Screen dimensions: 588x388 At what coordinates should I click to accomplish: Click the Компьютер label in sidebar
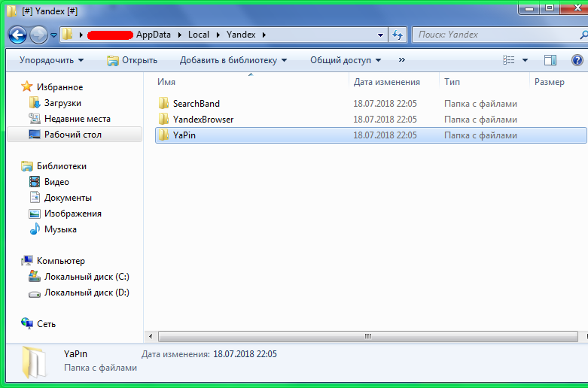point(61,261)
